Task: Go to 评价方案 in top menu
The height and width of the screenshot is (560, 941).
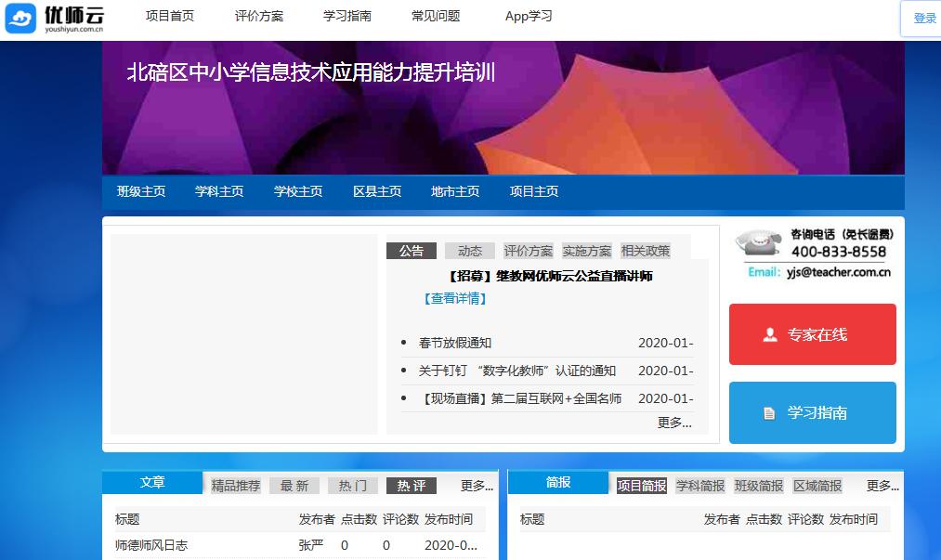Action: pos(259,17)
